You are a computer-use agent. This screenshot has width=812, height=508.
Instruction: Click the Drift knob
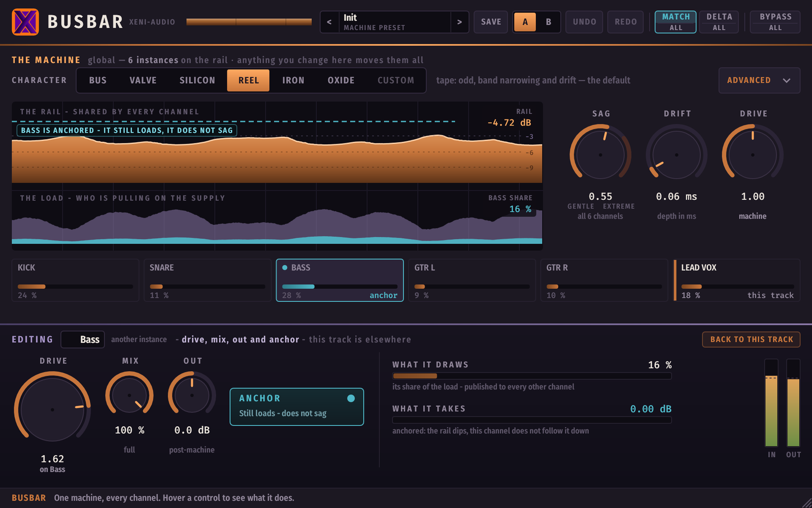tap(676, 154)
